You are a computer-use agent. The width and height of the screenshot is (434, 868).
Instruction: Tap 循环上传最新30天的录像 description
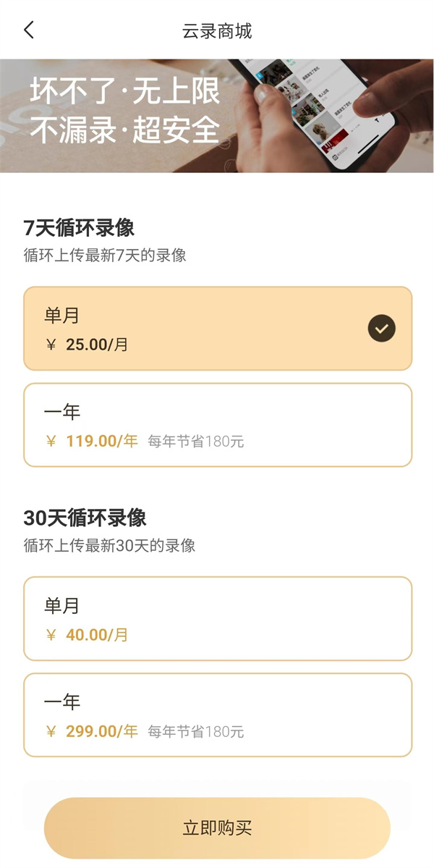(x=109, y=546)
